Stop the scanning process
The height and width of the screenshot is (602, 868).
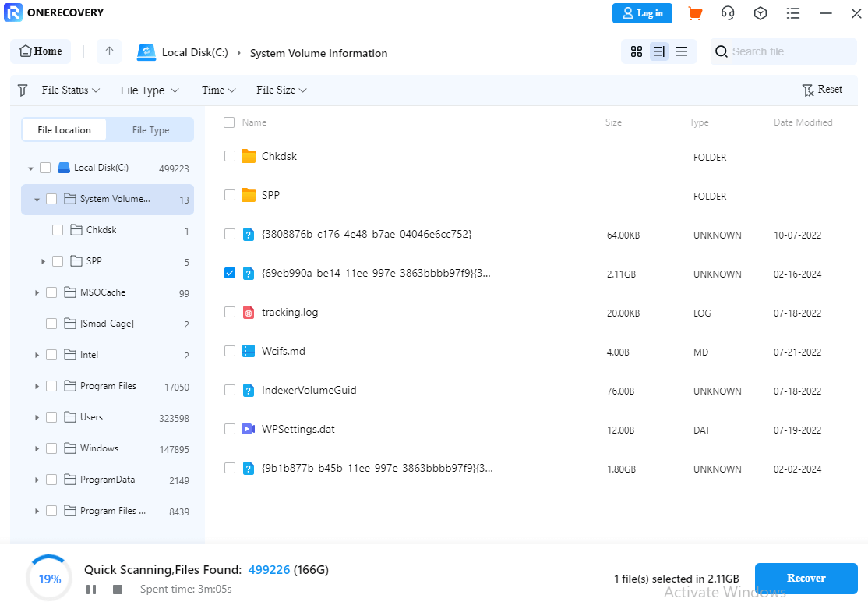coord(118,590)
